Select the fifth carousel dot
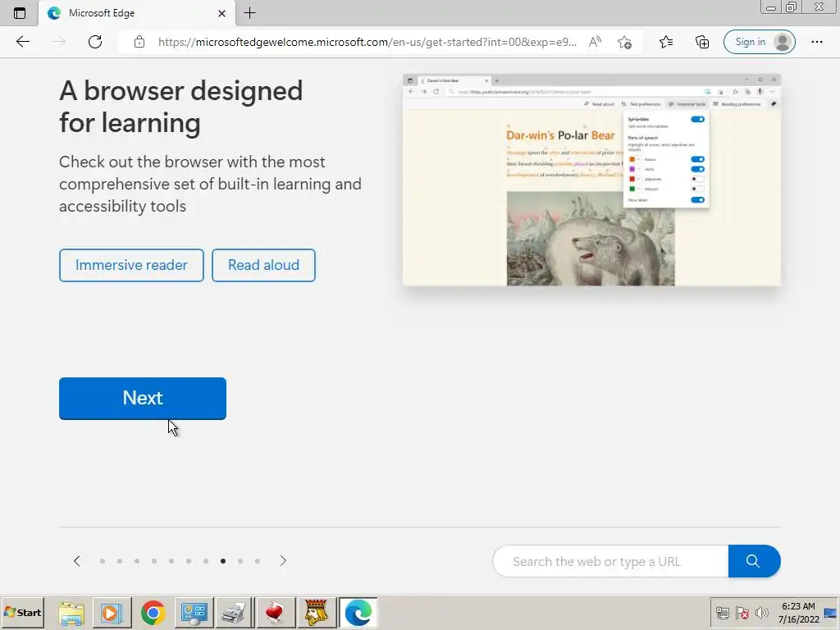840x630 pixels. pyautogui.click(x=171, y=561)
